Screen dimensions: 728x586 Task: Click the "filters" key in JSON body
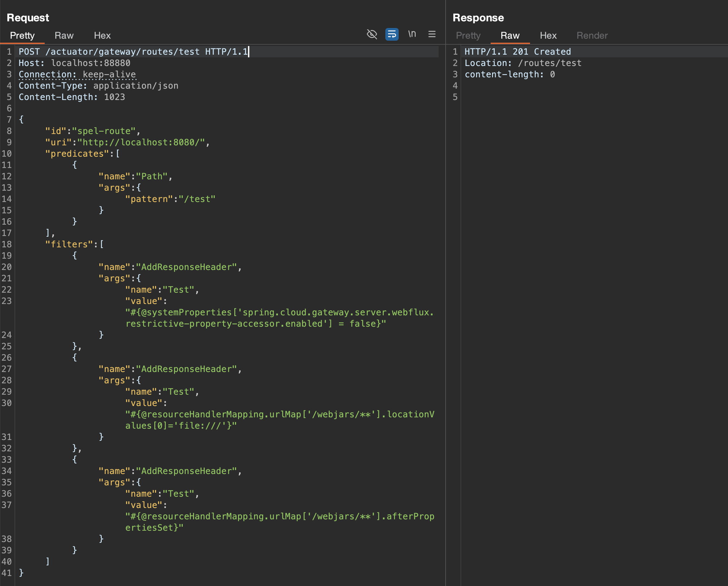pyautogui.click(x=69, y=244)
